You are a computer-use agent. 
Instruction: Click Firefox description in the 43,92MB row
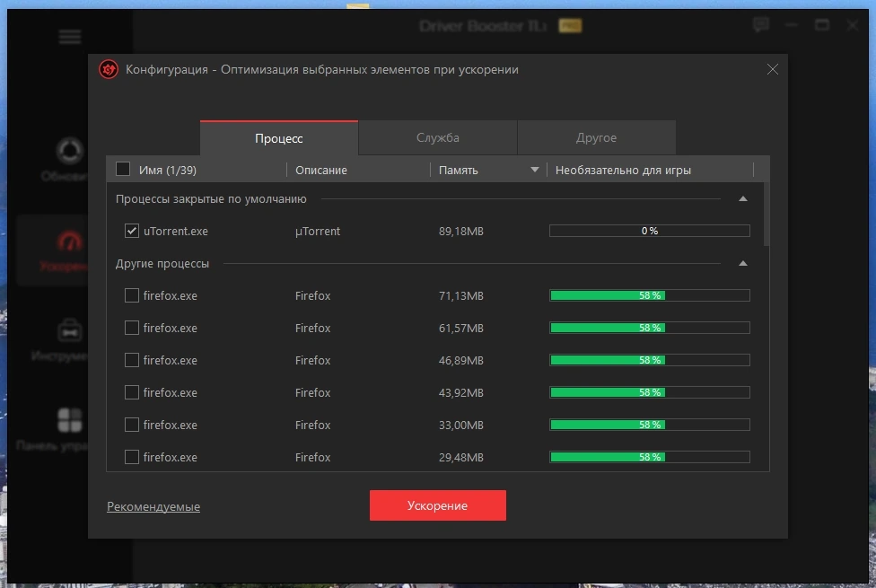(313, 393)
